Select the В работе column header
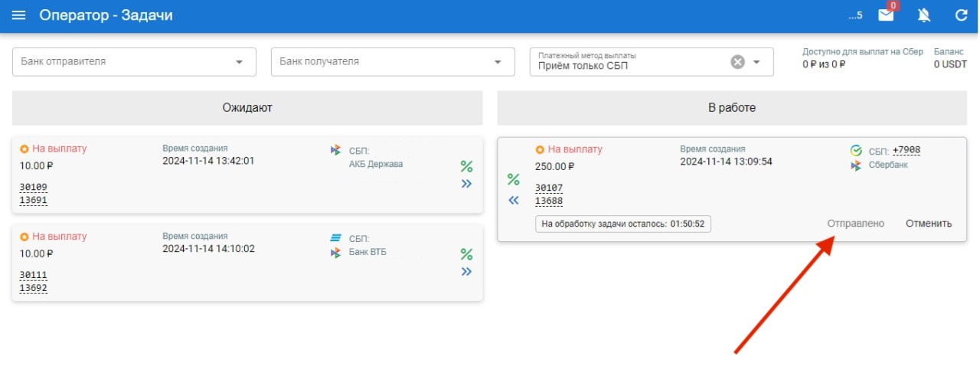Image resolution: width=980 pixels, height=373 pixels. 731,108
